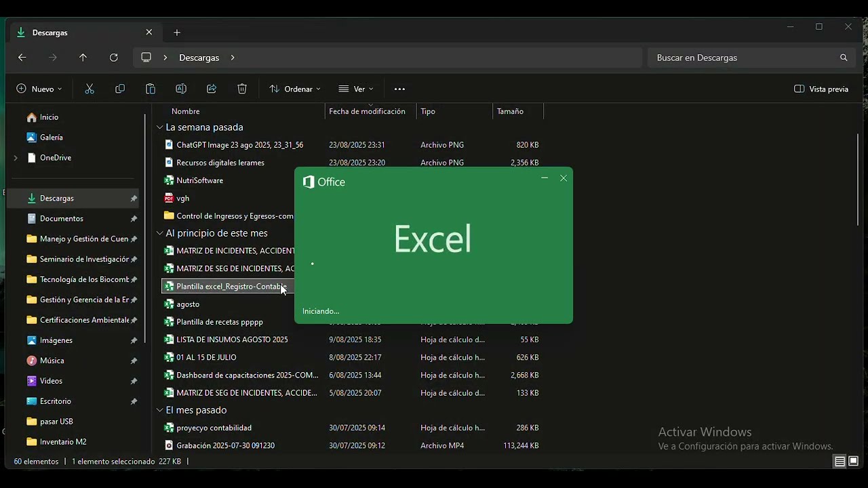Minimize the Excel splash screen
The image size is (868, 488).
545,178
